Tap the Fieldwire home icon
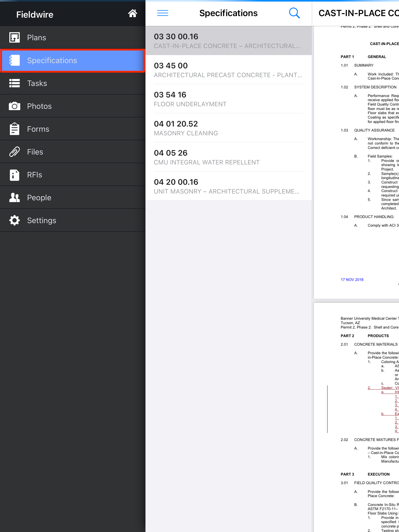This screenshot has width=399, height=532. 132,13
